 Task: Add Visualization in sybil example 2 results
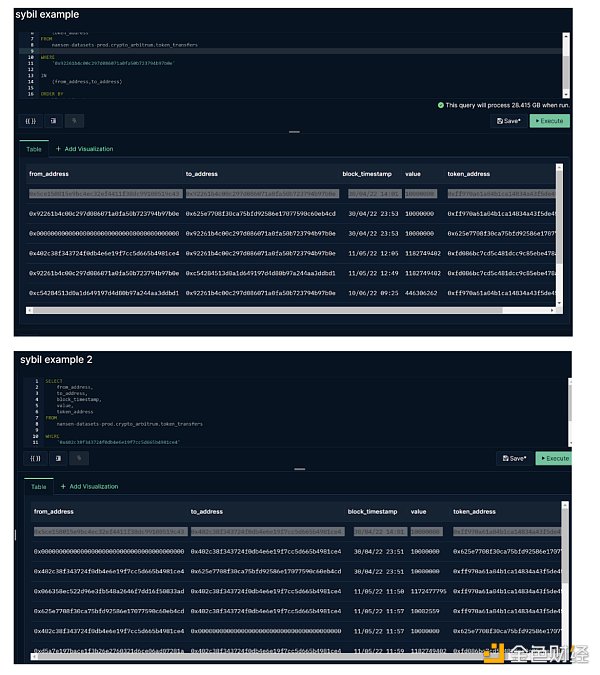point(90,486)
